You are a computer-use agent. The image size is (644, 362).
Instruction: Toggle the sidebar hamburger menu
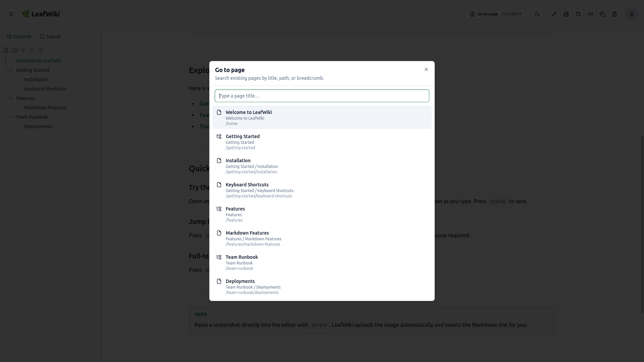tap(11, 14)
